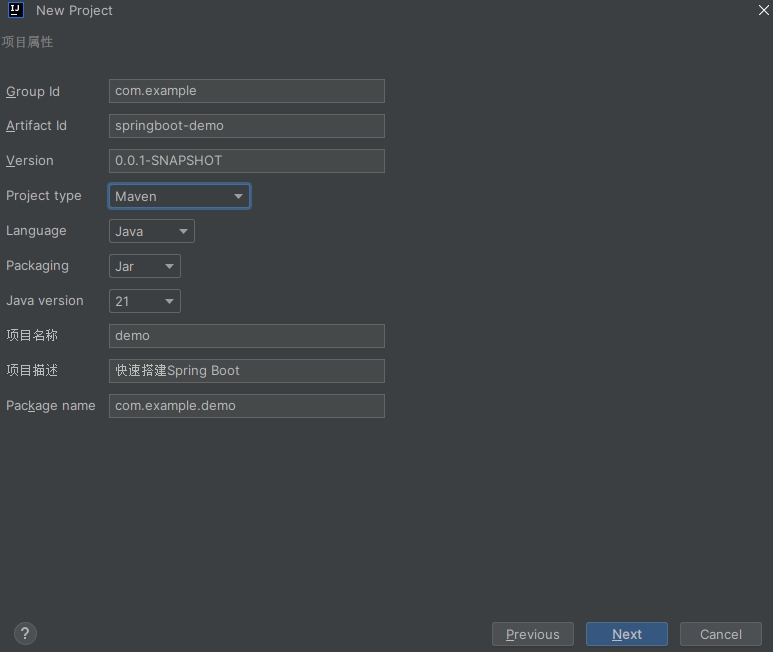Image resolution: width=773 pixels, height=652 pixels.
Task: Open the Packaging Jar dropdown
Action: click(144, 266)
